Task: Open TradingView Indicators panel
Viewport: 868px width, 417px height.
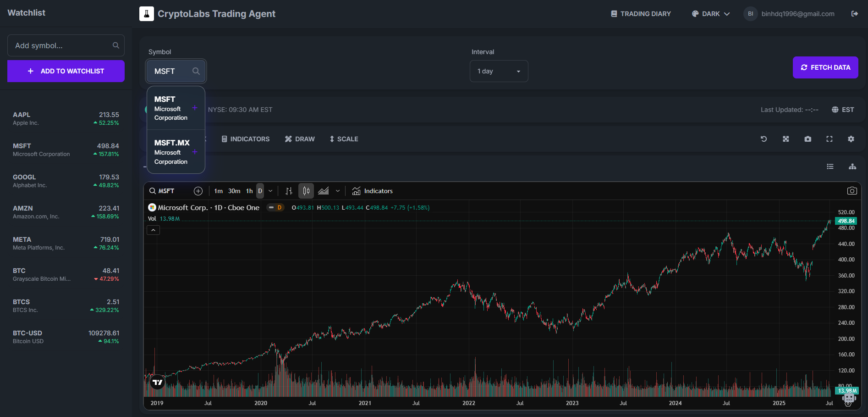Action: 372,191
